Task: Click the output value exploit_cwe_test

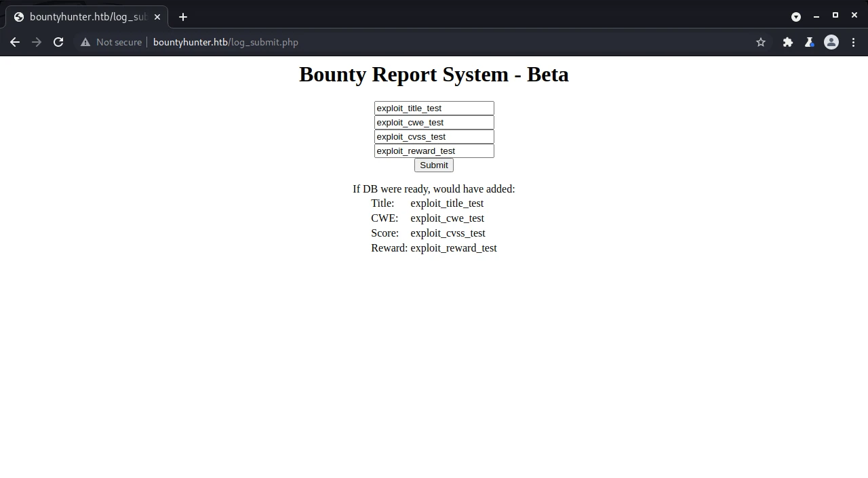Action: (x=447, y=218)
